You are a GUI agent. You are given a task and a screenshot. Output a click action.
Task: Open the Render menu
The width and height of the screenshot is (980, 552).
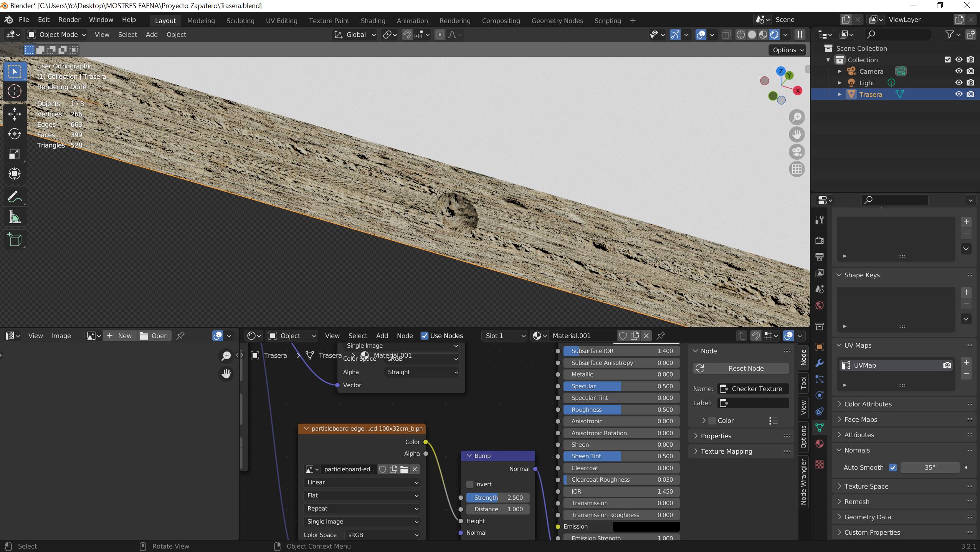(x=69, y=20)
